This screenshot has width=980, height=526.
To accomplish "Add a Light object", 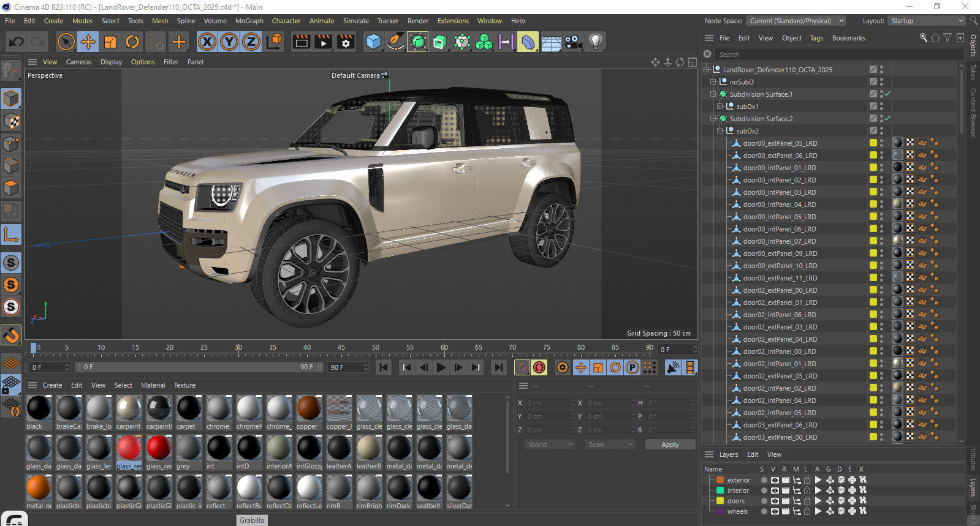I will point(595,42).
